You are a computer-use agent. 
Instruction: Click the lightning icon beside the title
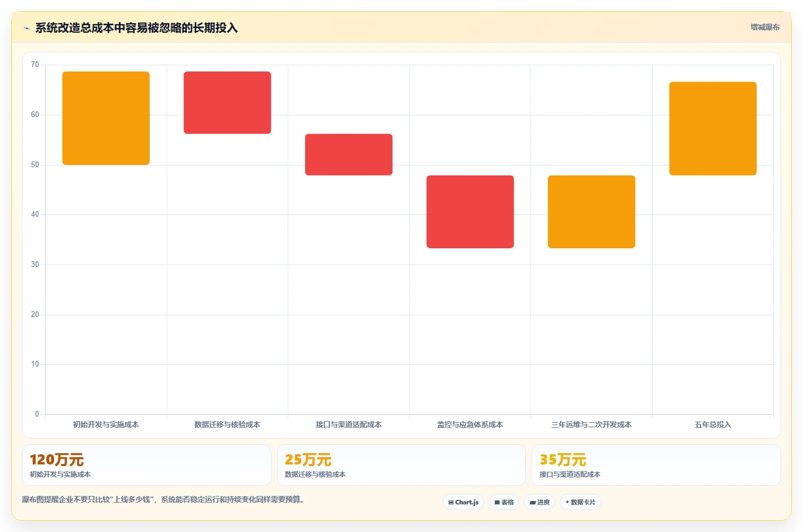[26, 28]
